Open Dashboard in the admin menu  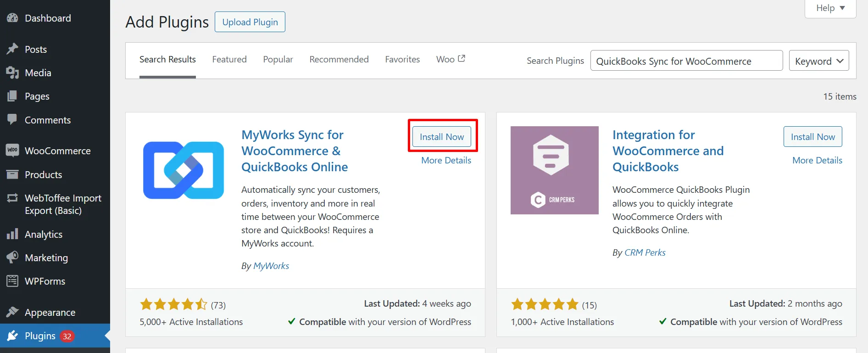48,18
